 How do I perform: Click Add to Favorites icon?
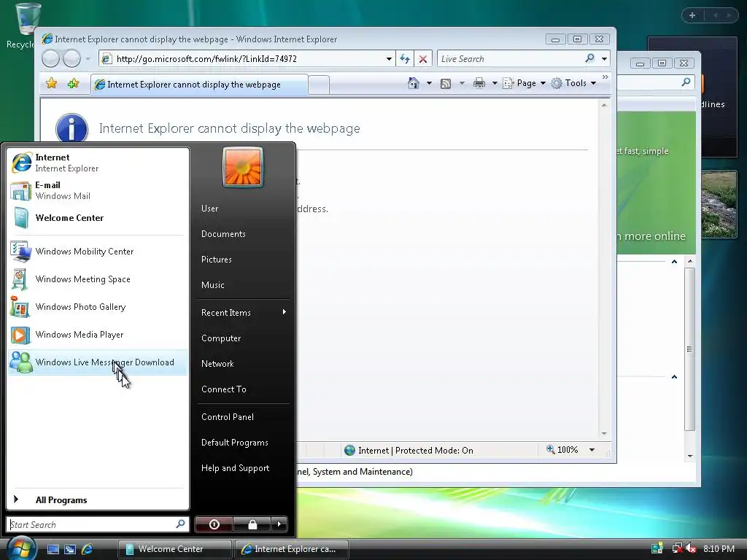[73, 84]
